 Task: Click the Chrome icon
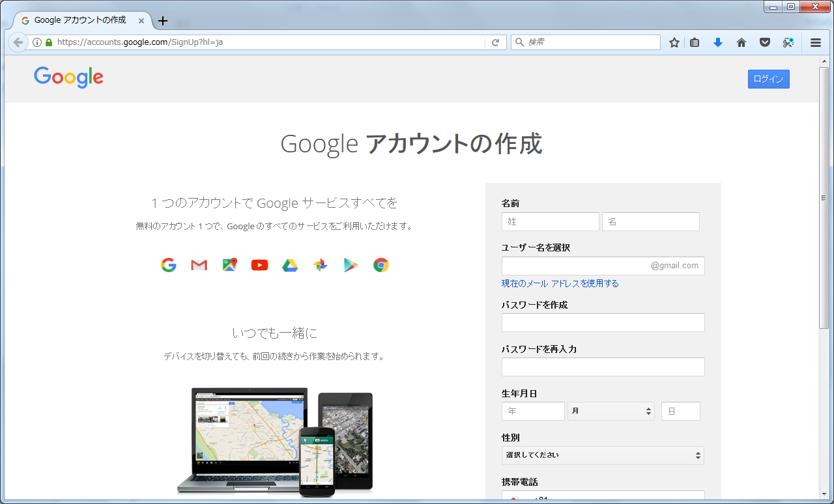[x=381, y=265]
